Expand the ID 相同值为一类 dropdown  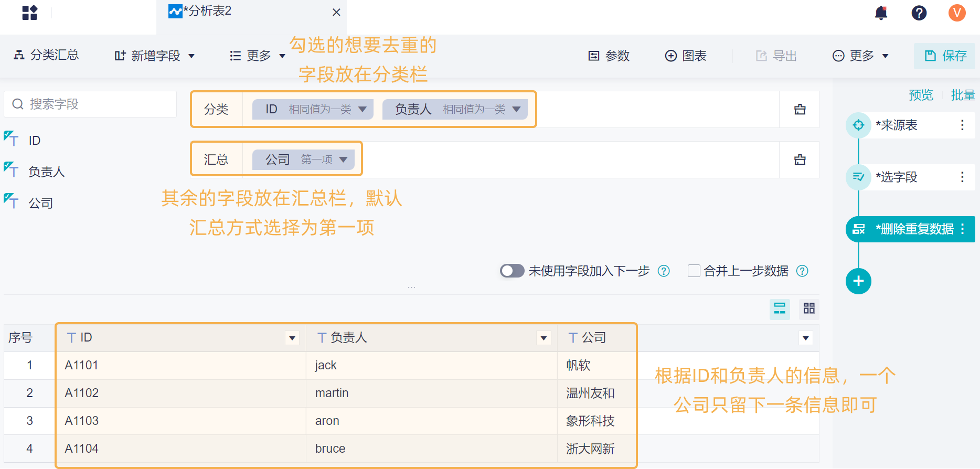363,109
